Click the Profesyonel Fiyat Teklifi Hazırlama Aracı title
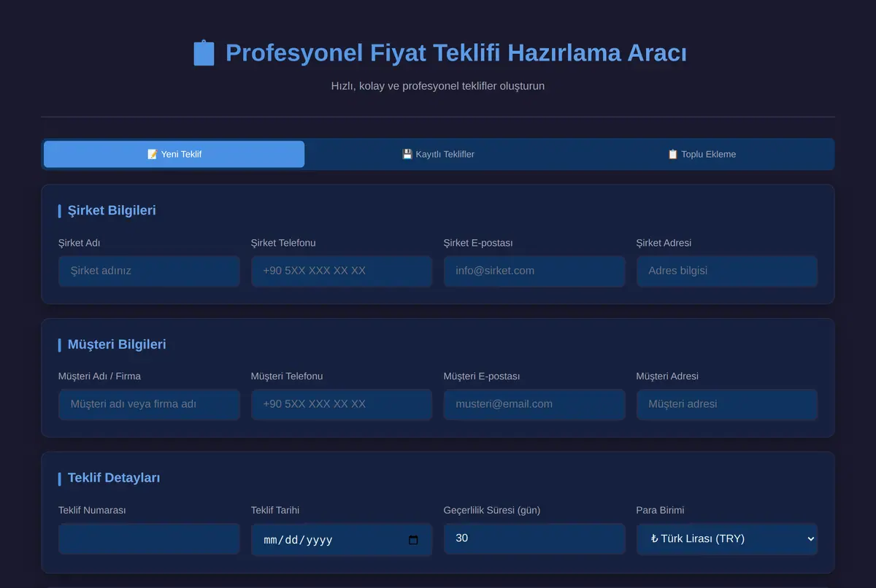 (x=456, y=53)
